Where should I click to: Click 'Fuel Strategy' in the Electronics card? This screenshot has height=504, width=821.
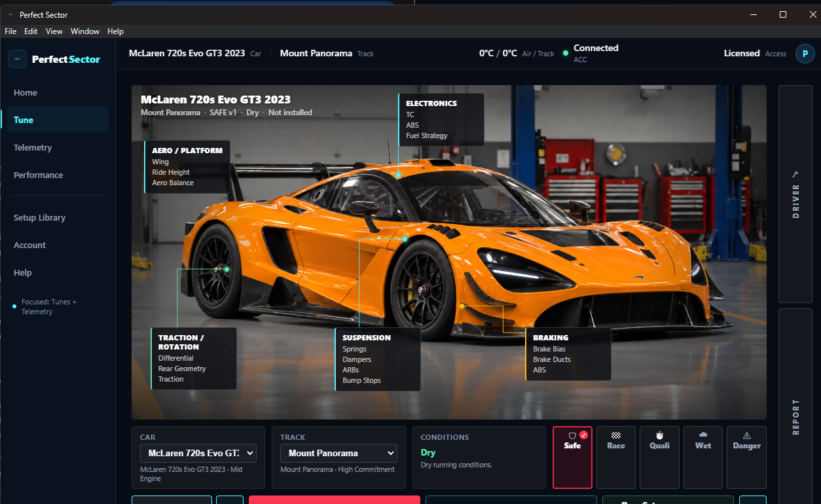click(x=427, y=135)
